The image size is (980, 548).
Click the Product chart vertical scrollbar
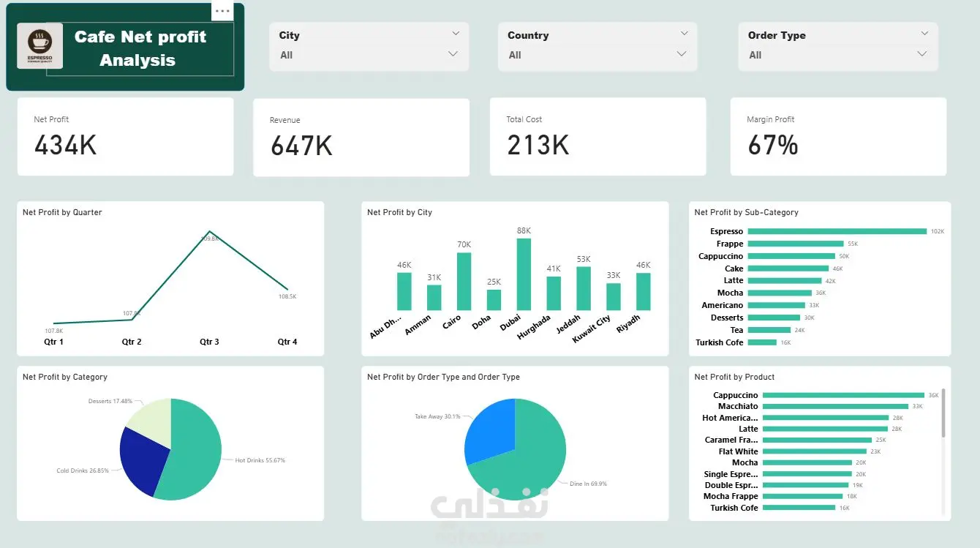point(943,413)
